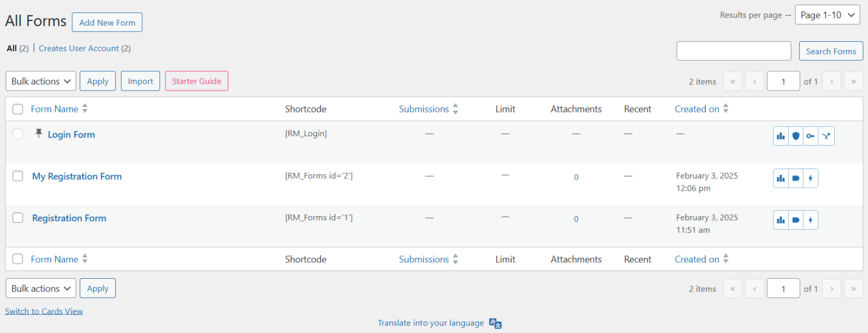Open the Page 1-10 results dropdown
The height and width of the screenshot is (333, 868).
827,14
